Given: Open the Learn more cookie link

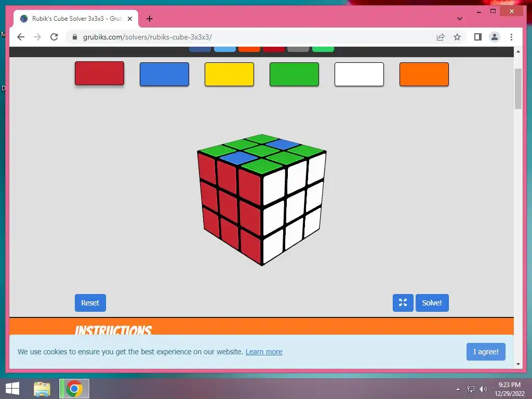Looking at the screenshot, I should [263, 352].
